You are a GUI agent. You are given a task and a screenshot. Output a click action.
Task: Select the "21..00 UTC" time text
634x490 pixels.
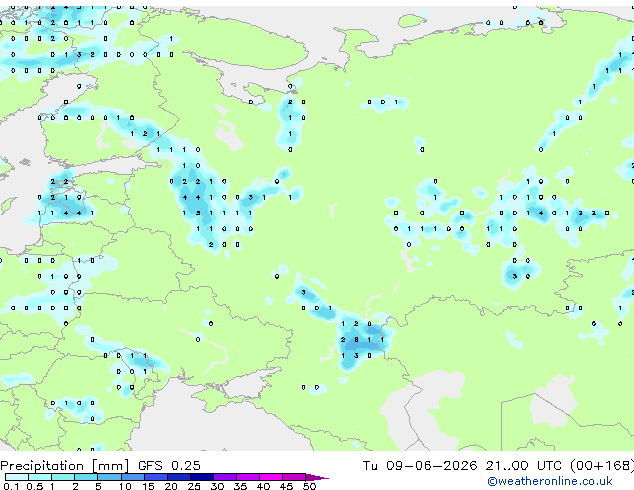[524, 466]
